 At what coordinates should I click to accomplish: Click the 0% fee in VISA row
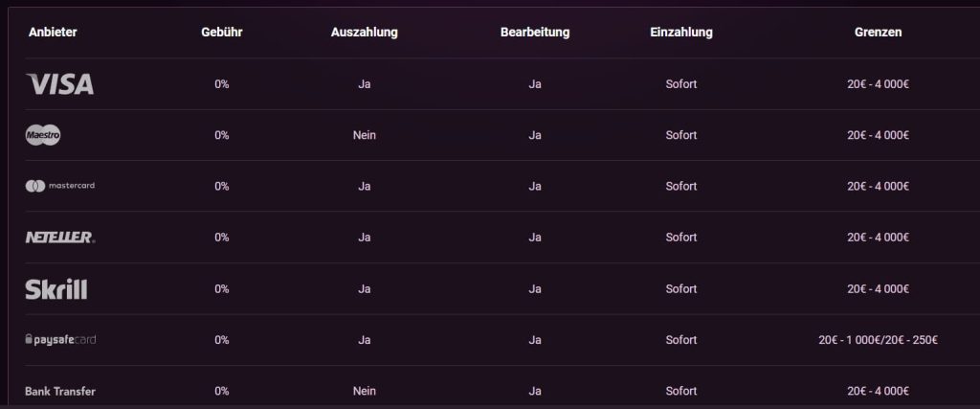point(222,84)
